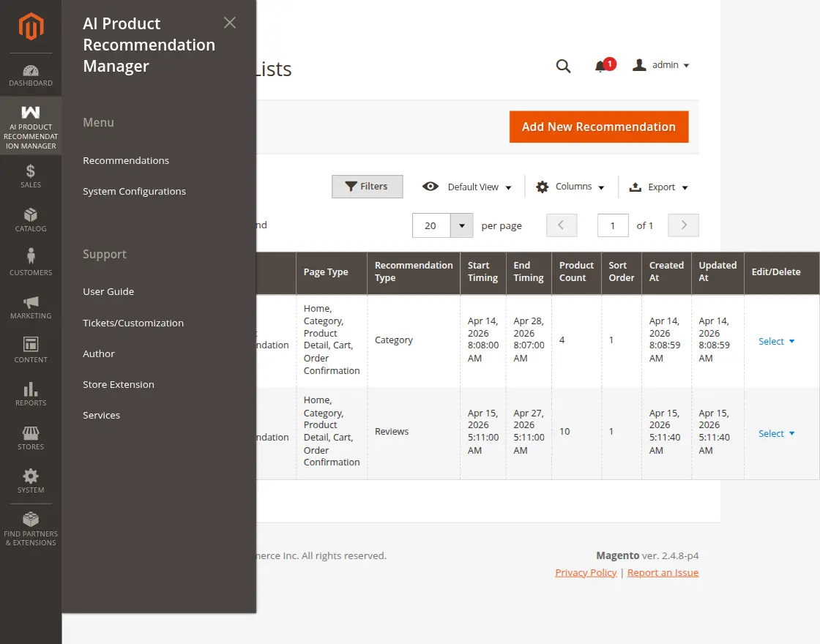The width and height of the screenshot is (820, 644).
Task: Expand the Columns dropdown
Action: coord(570,187)
